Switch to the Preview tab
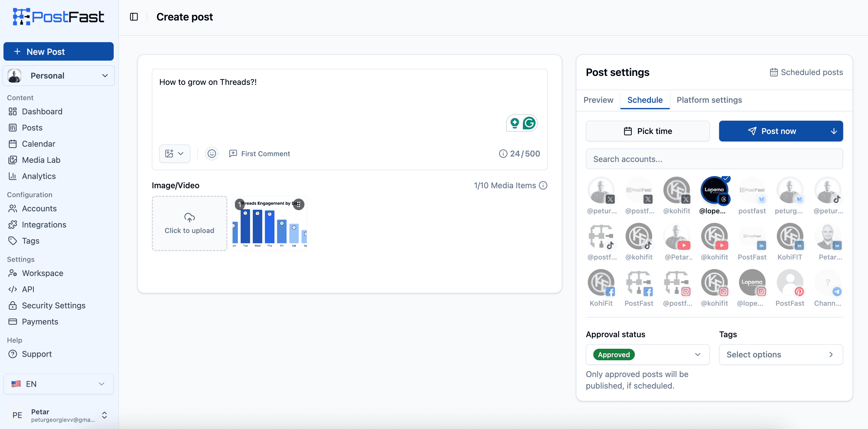Viewport: 868px width, 429px height. (x=598, y=100)
